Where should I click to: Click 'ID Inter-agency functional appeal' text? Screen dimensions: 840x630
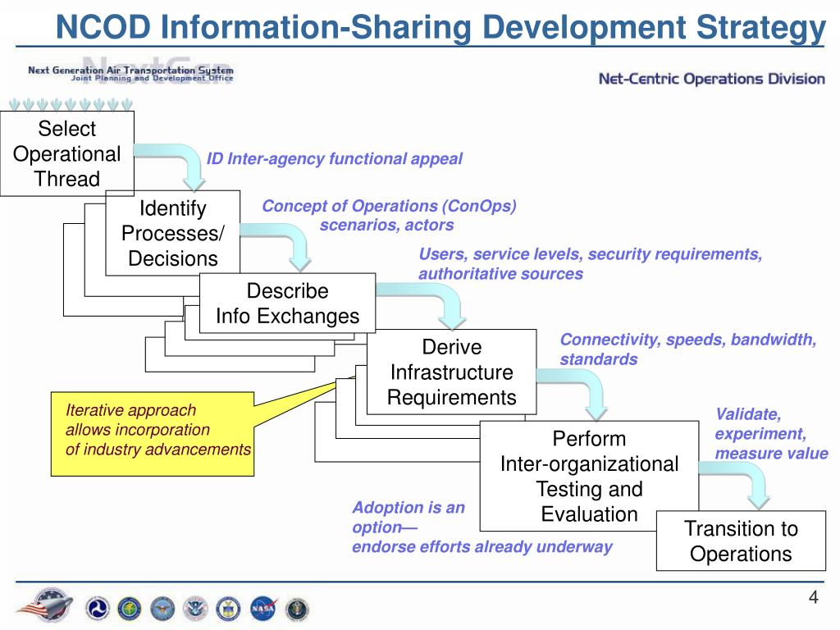pos(335,158)
